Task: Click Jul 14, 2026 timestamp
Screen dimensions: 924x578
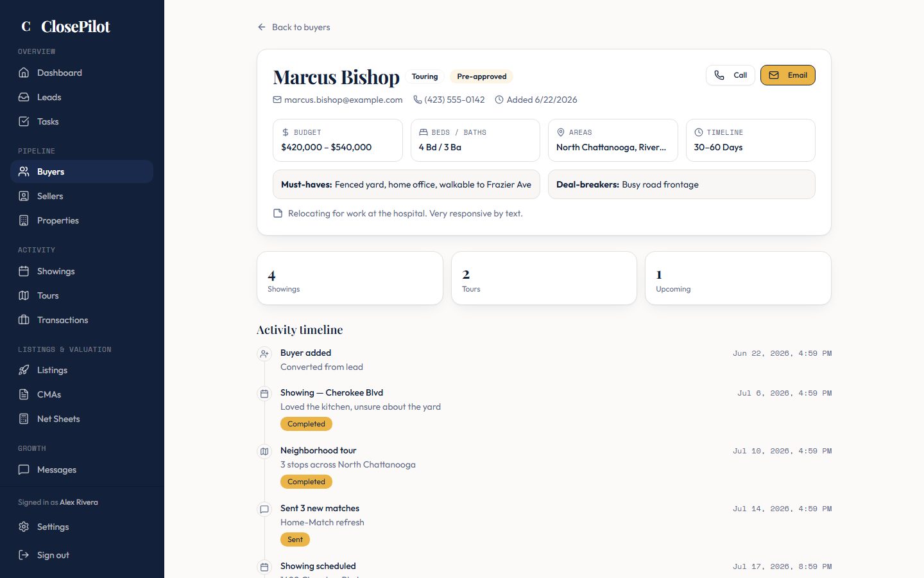Action: click(x=782, y=509)
